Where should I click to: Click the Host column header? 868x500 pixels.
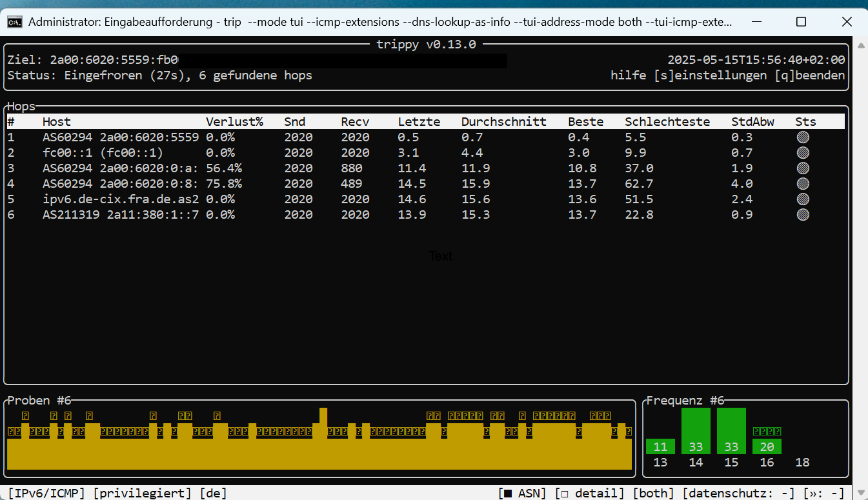[57, 121]
